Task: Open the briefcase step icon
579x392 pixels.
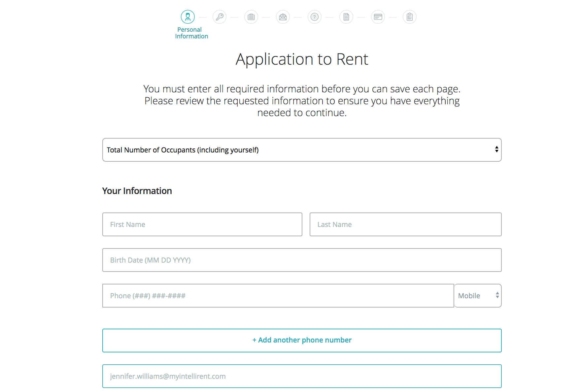Action: coord(251,17)
